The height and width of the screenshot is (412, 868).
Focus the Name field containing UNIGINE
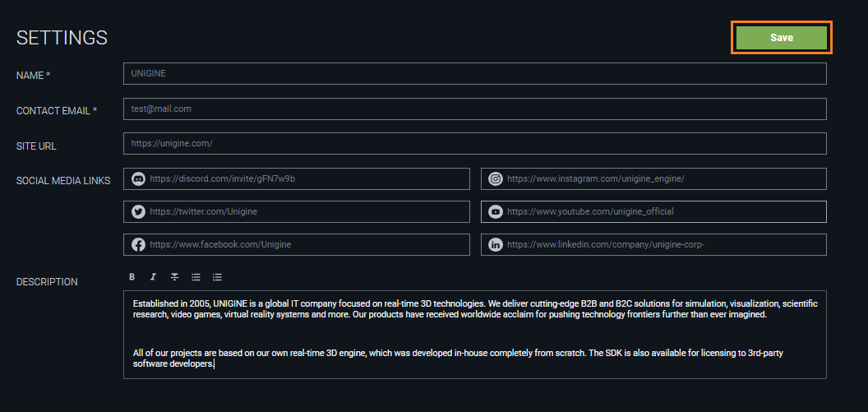pyautogui.click(x=475, y=74)
